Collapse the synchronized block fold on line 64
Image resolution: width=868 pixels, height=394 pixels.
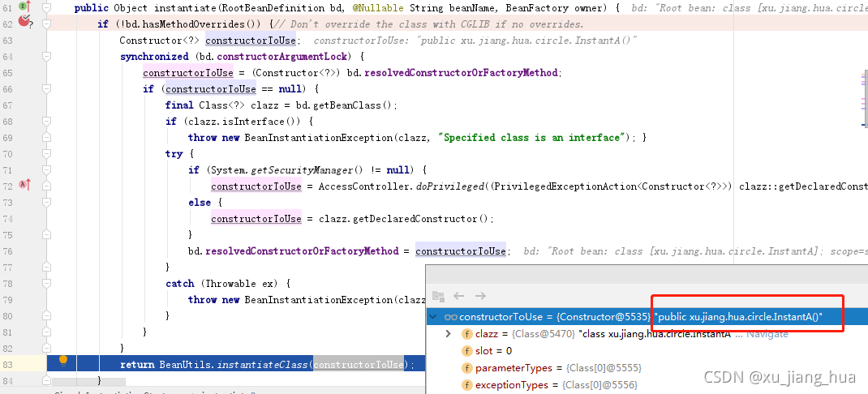(x=46, y=57)
